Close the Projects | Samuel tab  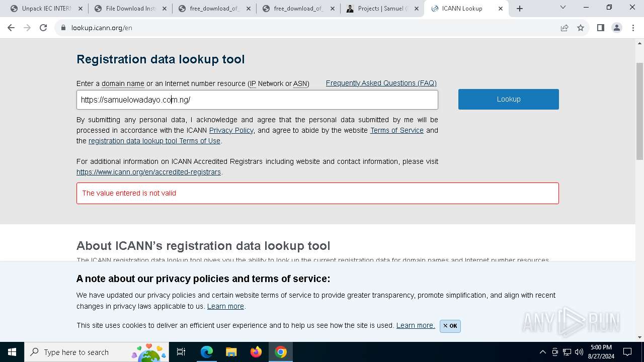(x=417, y=9)
